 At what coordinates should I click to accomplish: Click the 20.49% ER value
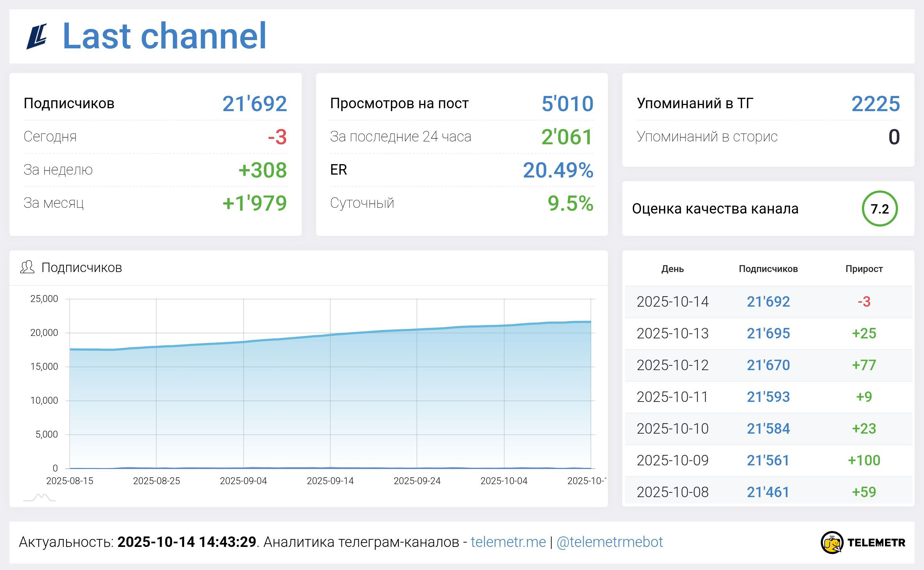558,170
